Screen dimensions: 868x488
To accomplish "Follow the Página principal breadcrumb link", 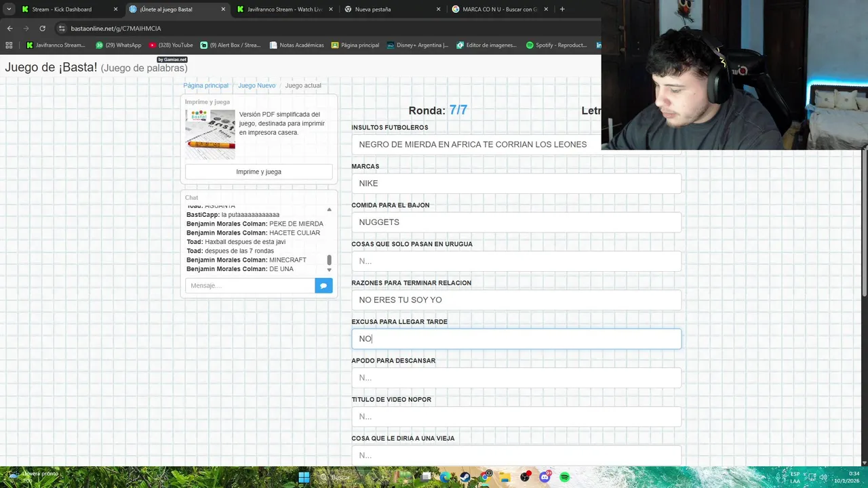I will coord(205,85).
